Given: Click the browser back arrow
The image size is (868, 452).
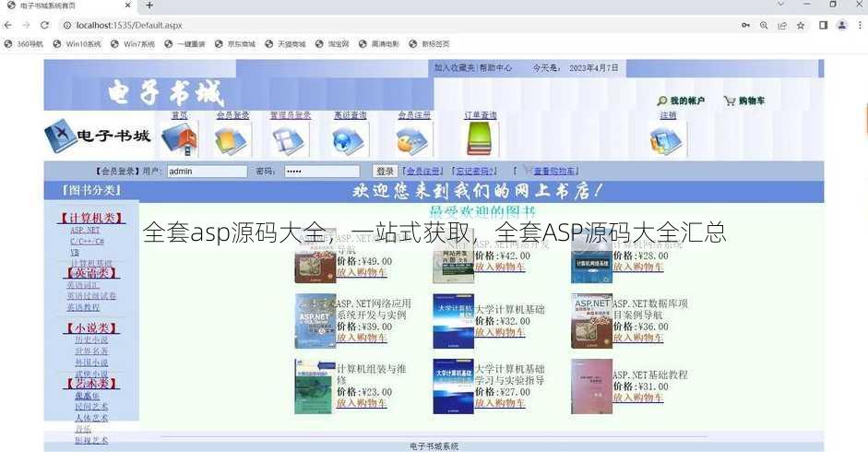Looking at the screenshot, I should (x=7, y=25).
